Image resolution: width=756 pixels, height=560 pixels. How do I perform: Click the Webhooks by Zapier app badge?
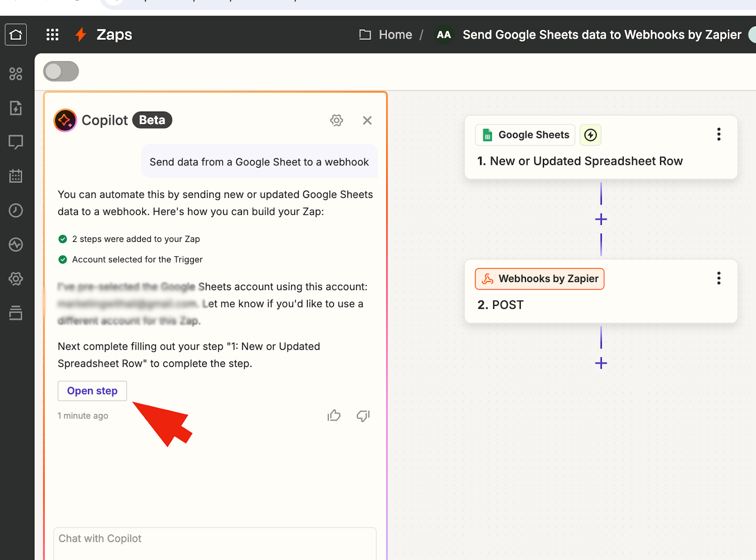[540, 279]
